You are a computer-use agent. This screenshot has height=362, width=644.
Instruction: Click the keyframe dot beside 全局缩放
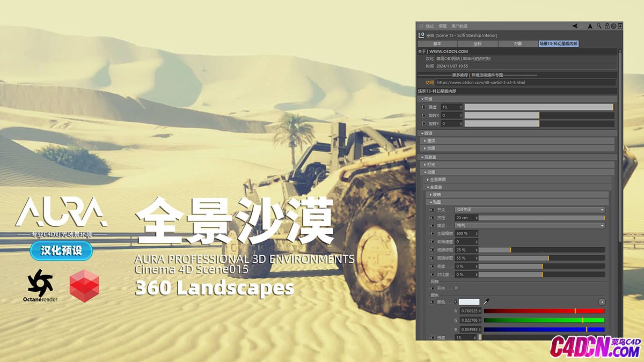click(x=433, y=234)
